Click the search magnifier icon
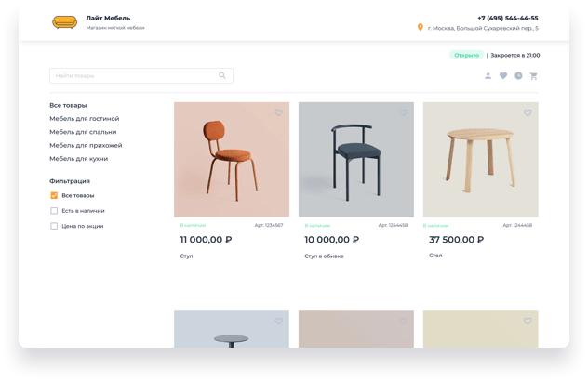Viewport: 588px width, 381px height. point(222,75)
